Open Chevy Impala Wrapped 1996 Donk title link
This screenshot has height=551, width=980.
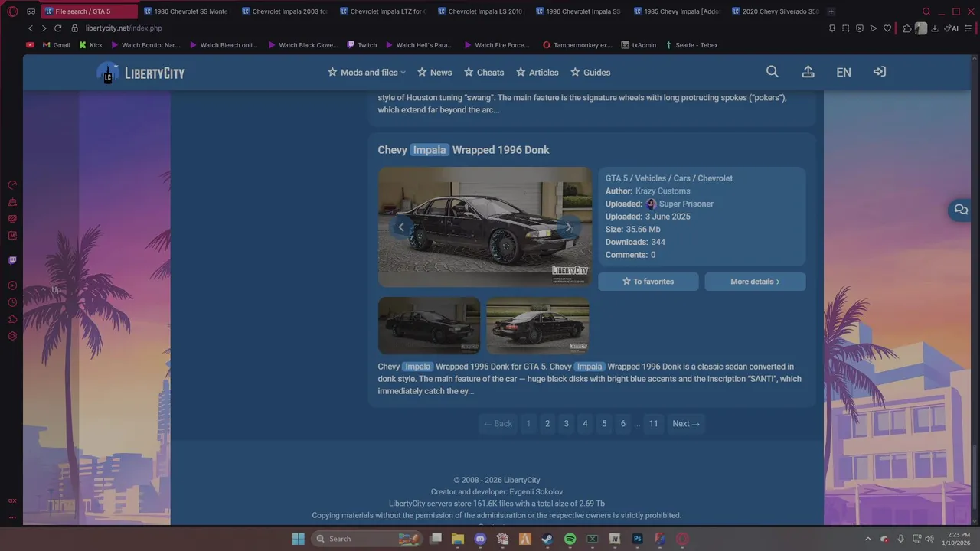pos(463,150)
